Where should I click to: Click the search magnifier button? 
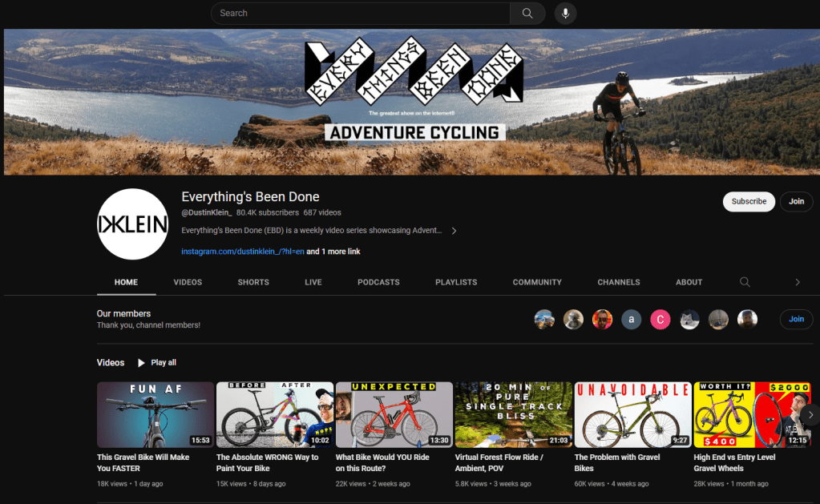(527, 14)
